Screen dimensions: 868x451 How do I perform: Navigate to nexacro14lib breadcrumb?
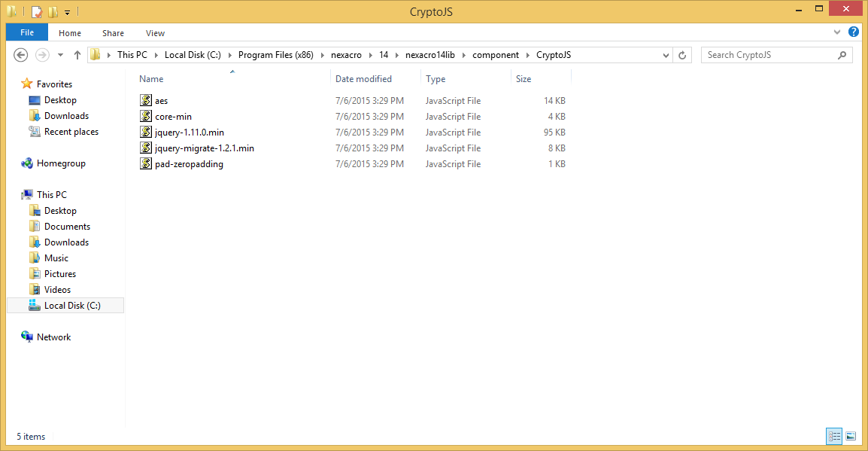(430, 55)
